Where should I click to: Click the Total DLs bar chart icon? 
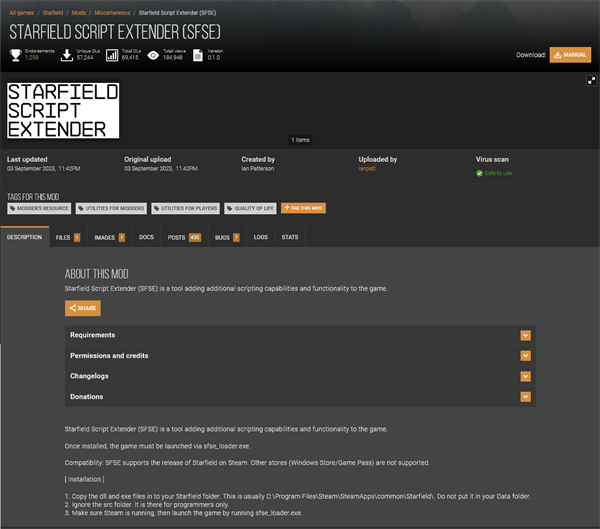pos(112,55)
